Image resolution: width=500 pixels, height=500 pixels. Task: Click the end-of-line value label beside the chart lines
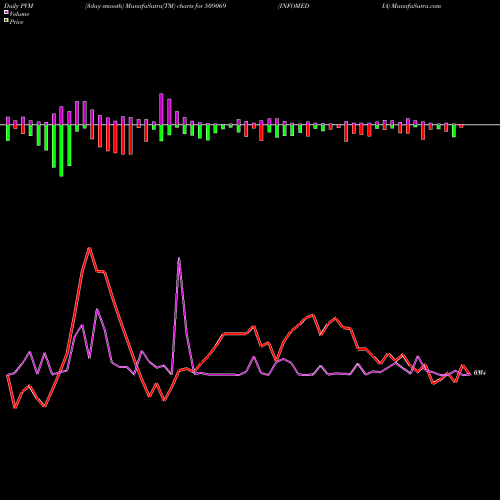coord(480,373)
